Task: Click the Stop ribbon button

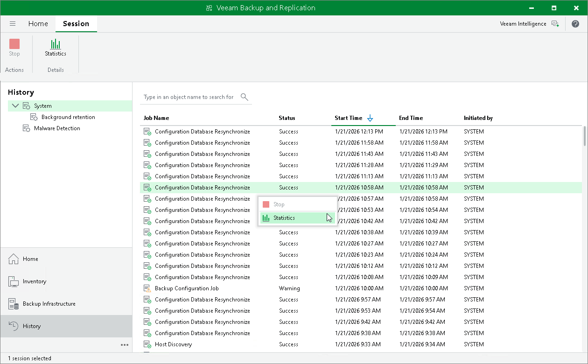Action: [14, 48]
